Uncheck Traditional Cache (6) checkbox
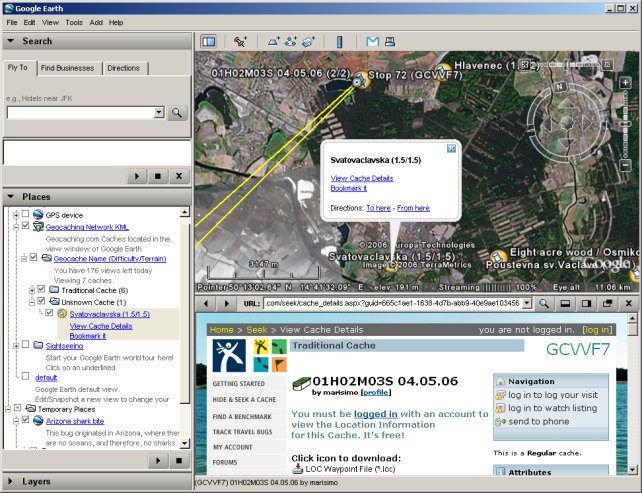Viewport: 642px width, 493px height. (x=41, y=289)
